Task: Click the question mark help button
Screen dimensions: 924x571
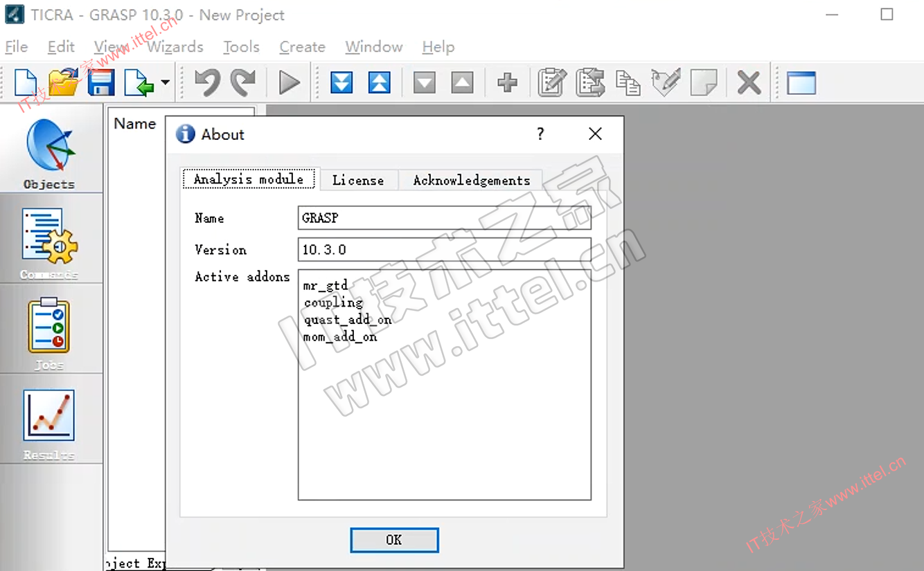Action: point(540,134)
